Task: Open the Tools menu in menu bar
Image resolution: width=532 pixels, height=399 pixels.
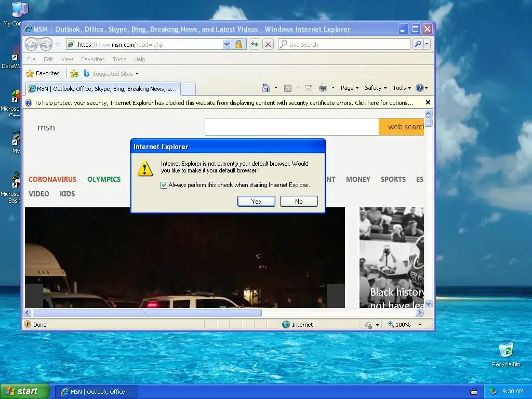Action: 119,59
